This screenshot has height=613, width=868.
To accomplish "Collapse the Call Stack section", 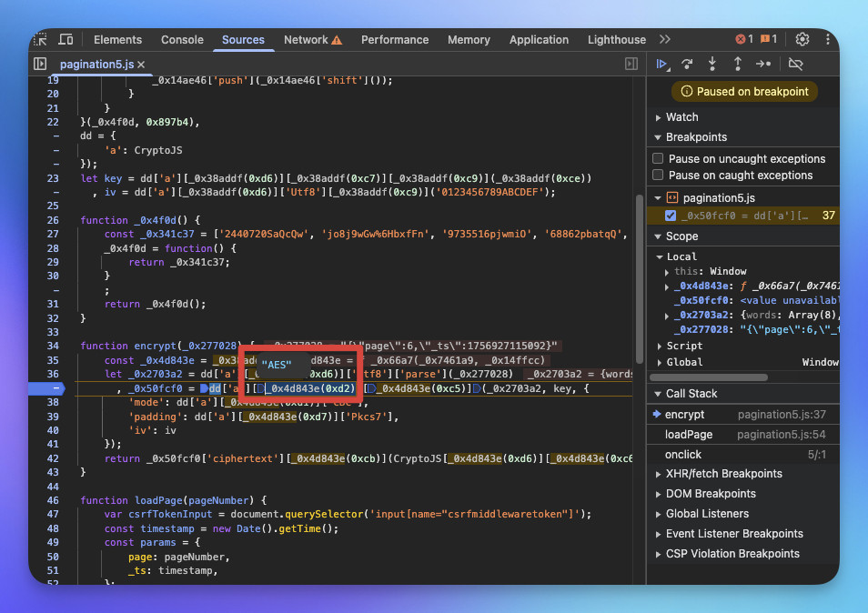I will tap(658, 394).
